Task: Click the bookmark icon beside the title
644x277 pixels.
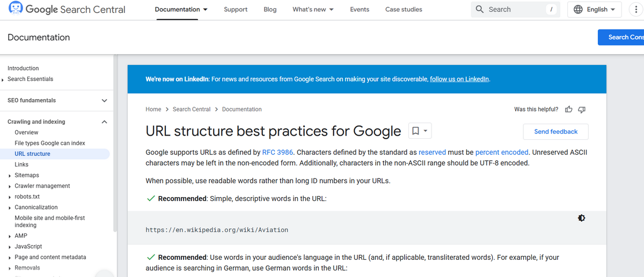Action: tap(415, 131)
